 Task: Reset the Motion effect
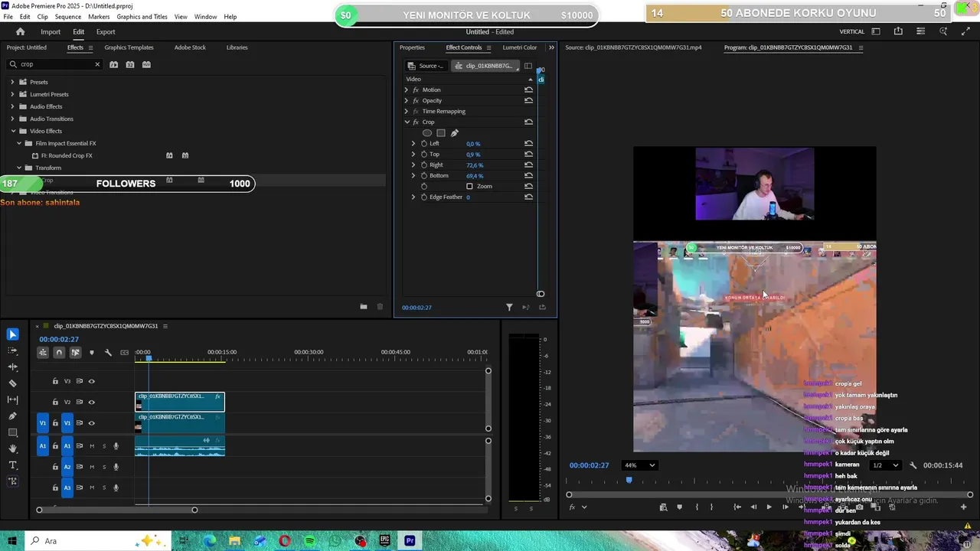pyautogui.click(x=528, y=90)
